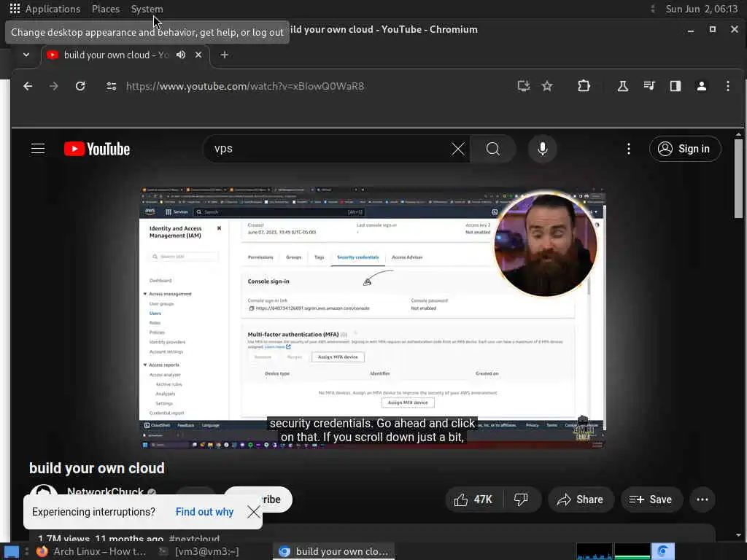Screen dimensions: 747x560
Task: Open the NetworkChuck channel name
Action: click(105, 491)
